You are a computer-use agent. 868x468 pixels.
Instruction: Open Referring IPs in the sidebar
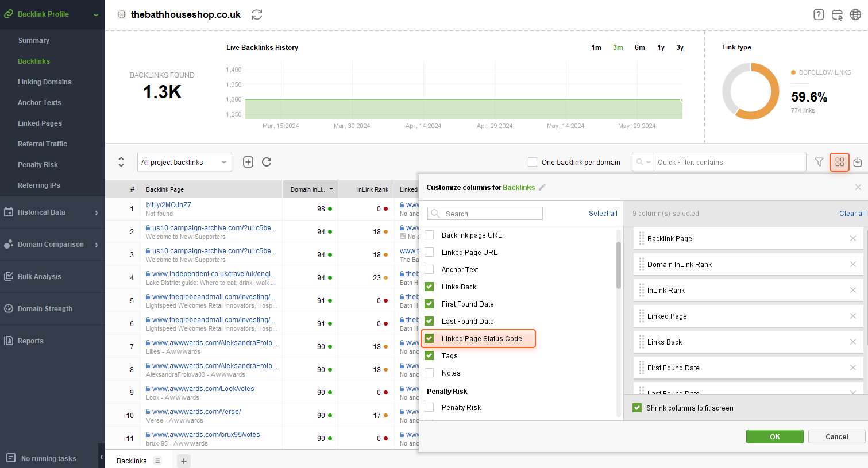click(x=39, y=185)
